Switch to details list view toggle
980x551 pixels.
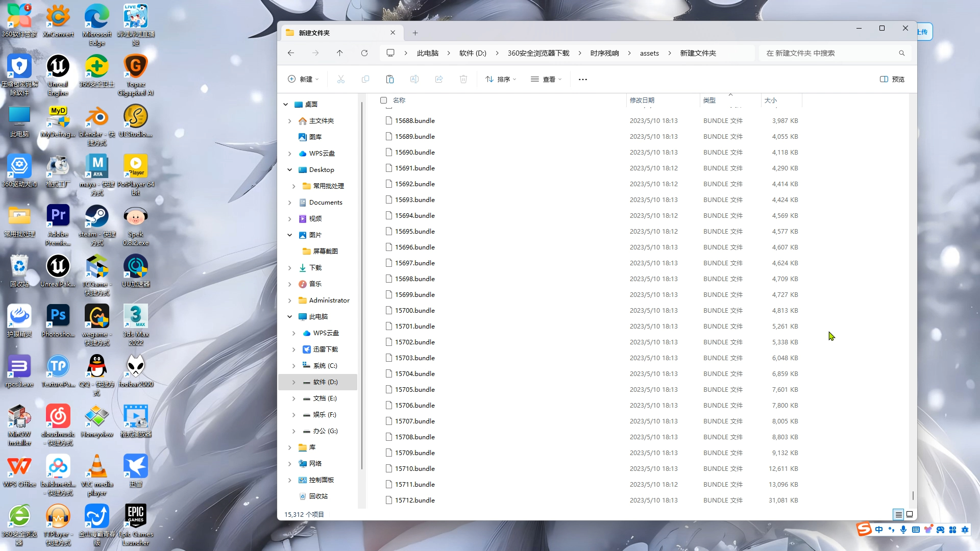click(x=898, y=514)
